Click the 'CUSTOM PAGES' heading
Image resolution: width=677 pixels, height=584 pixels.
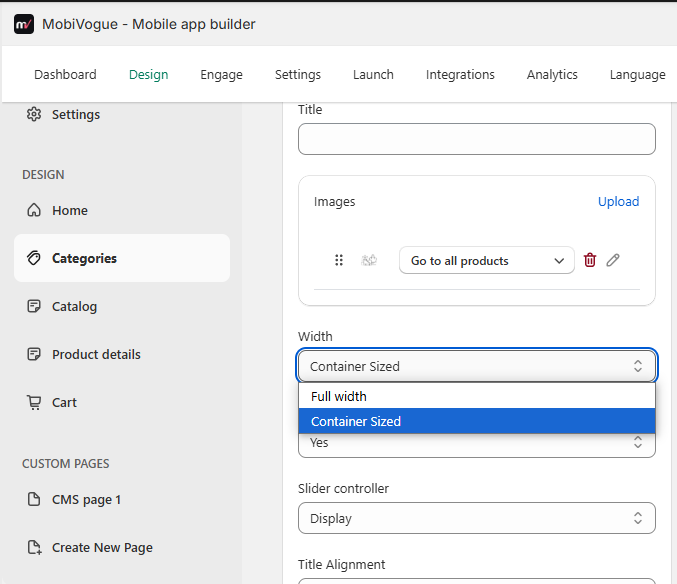click(66, 464)
